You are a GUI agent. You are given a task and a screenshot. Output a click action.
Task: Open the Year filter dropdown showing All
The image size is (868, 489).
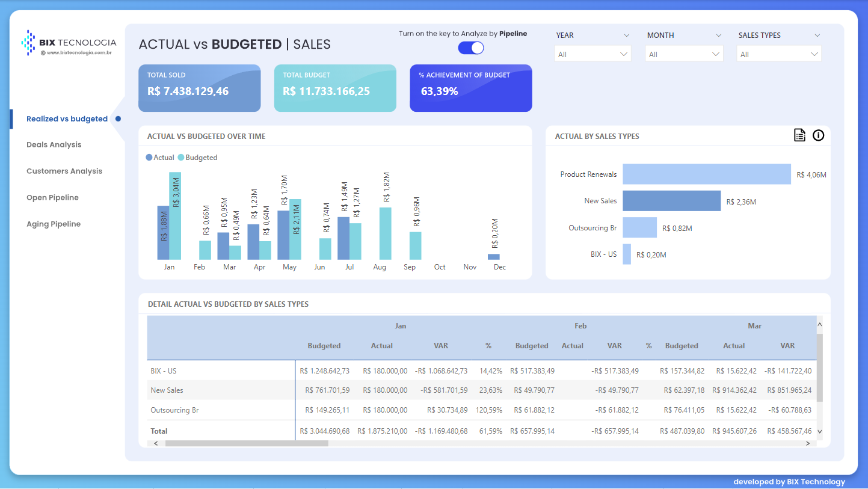click(x=593, y=54)
